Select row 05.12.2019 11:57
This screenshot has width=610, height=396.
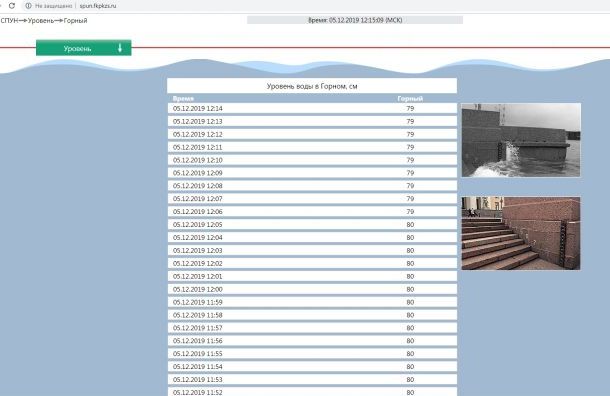(x=312, y=328)
